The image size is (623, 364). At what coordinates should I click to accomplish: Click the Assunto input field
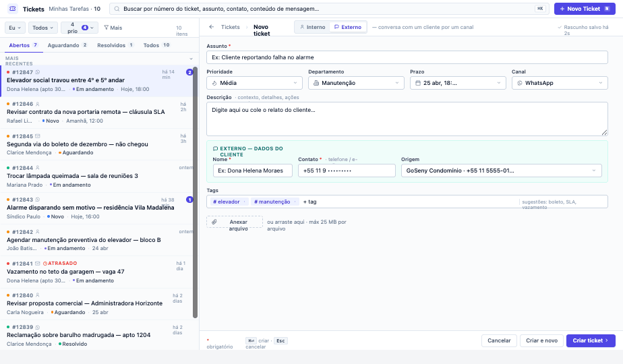[x=407, y=57]
